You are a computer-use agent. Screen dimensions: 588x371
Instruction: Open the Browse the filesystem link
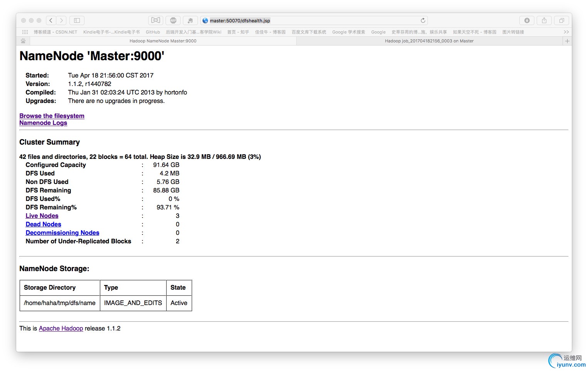point(52,116)
